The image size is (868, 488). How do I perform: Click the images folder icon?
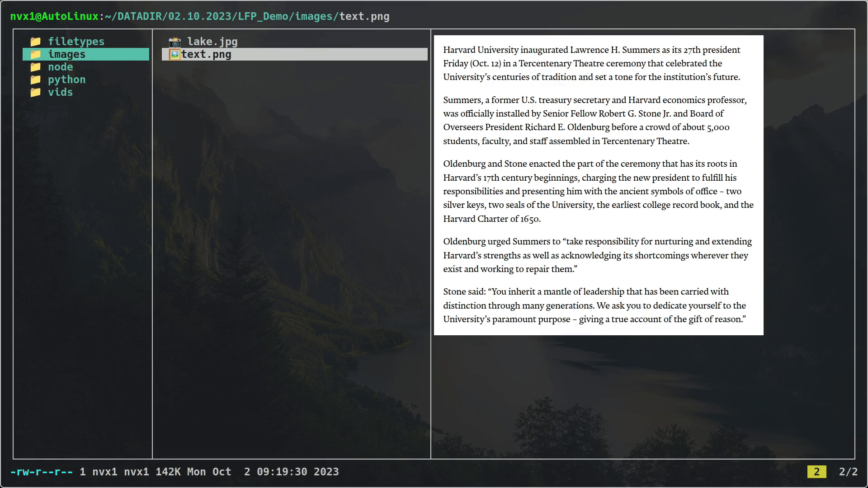(x=36, y=54)
